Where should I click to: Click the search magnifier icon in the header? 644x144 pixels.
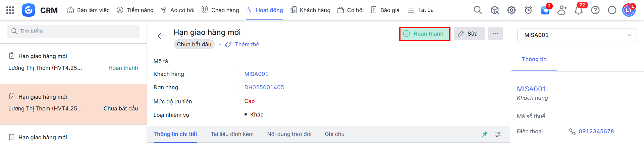(x=478, y=10)
